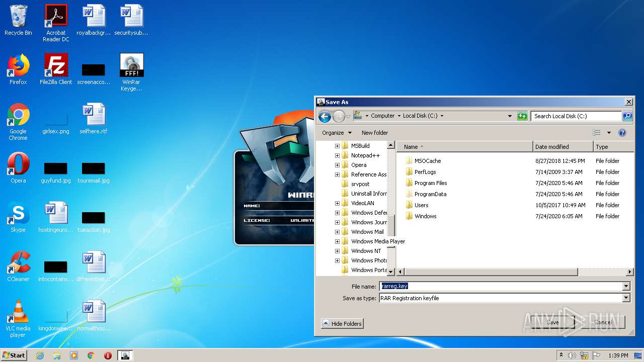Click Computer in the address breadcrumb
The width and height of the screenshot is (644, 362).
coord(382,116)
